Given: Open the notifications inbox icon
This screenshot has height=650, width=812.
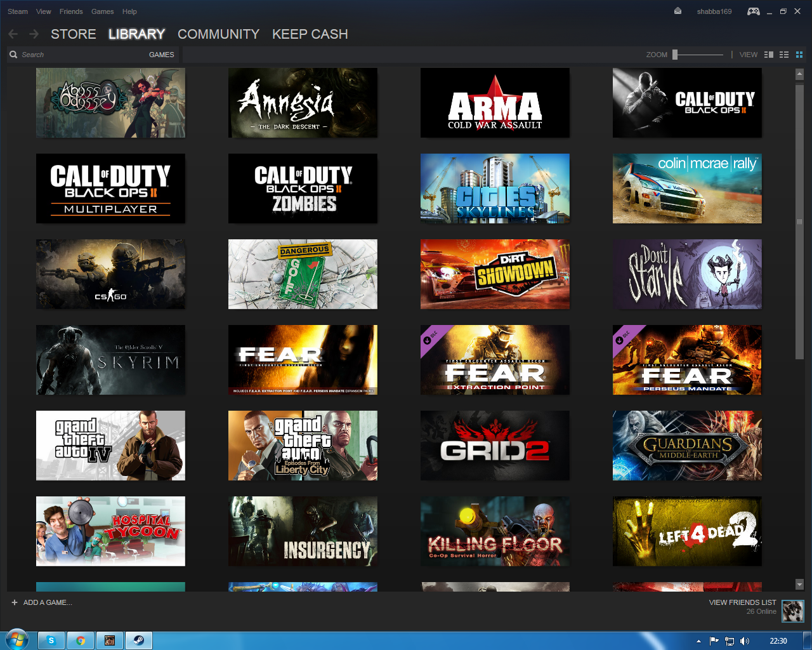Looking at the screenshot, I should pos(678,11).
